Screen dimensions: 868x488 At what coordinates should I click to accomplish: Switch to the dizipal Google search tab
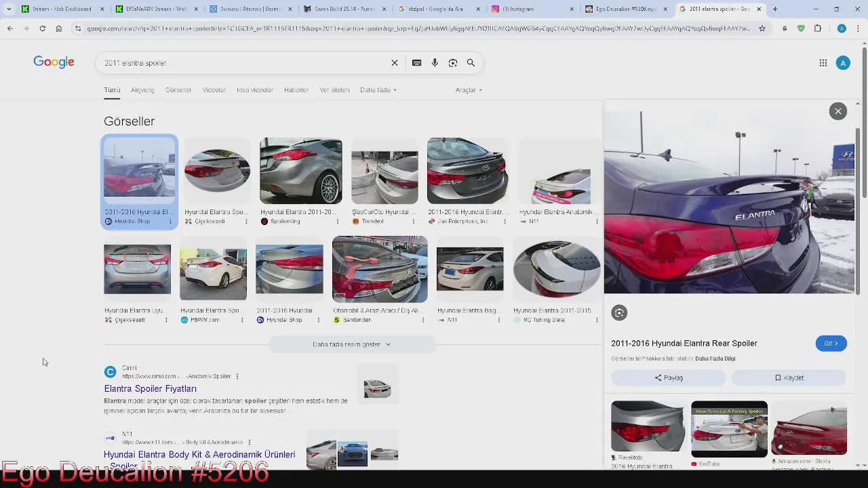[437, 9]
